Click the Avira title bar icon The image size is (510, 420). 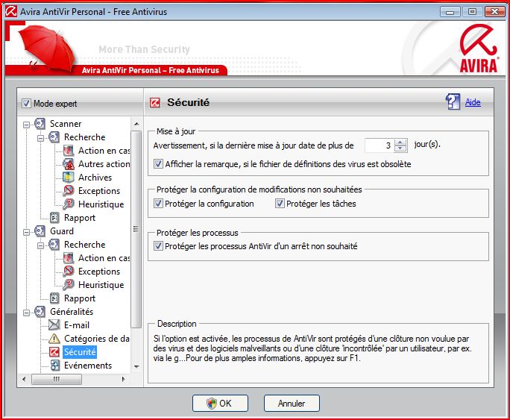point(11,11)
